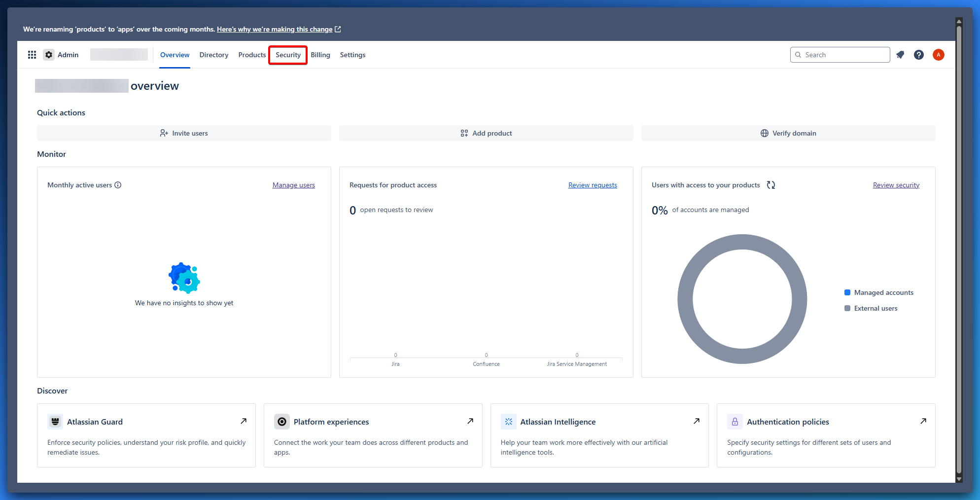This screenshot has height=500, width=980.
Task: Open the help question mark icon
Action: (919, 55)
